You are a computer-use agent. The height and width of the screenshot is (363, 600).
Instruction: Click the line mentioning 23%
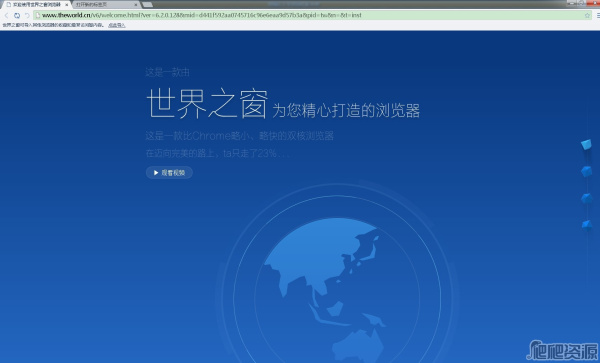pyautogui.click(x=217, y=153)
